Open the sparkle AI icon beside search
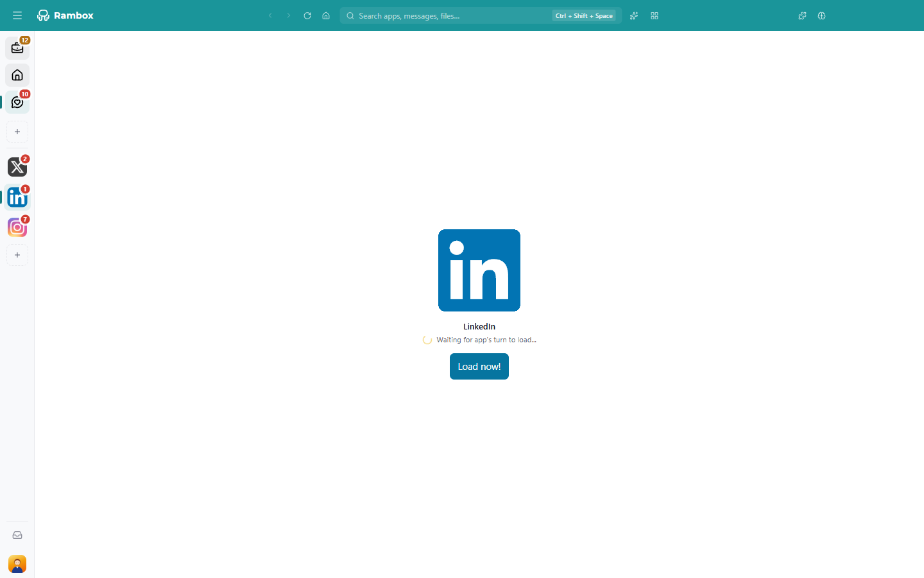This screenshot has height=578, width=924. pyautogui.click(x=634, y=15)
